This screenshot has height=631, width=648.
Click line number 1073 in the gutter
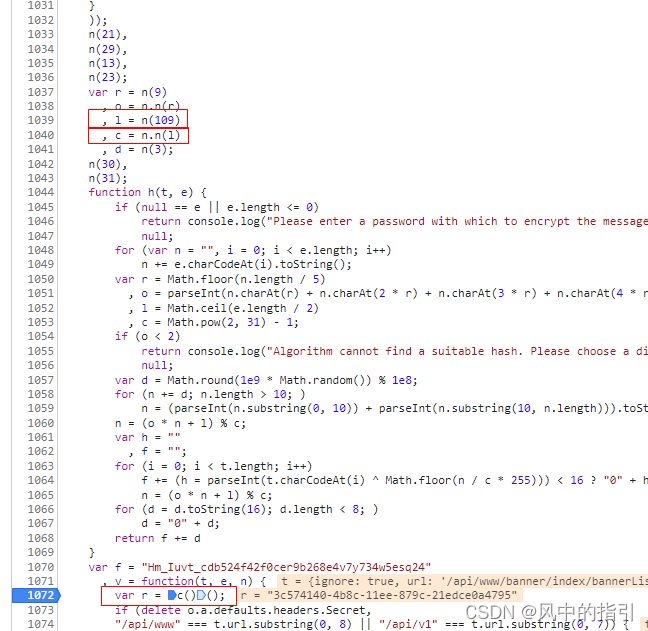[x=40, y=610]
